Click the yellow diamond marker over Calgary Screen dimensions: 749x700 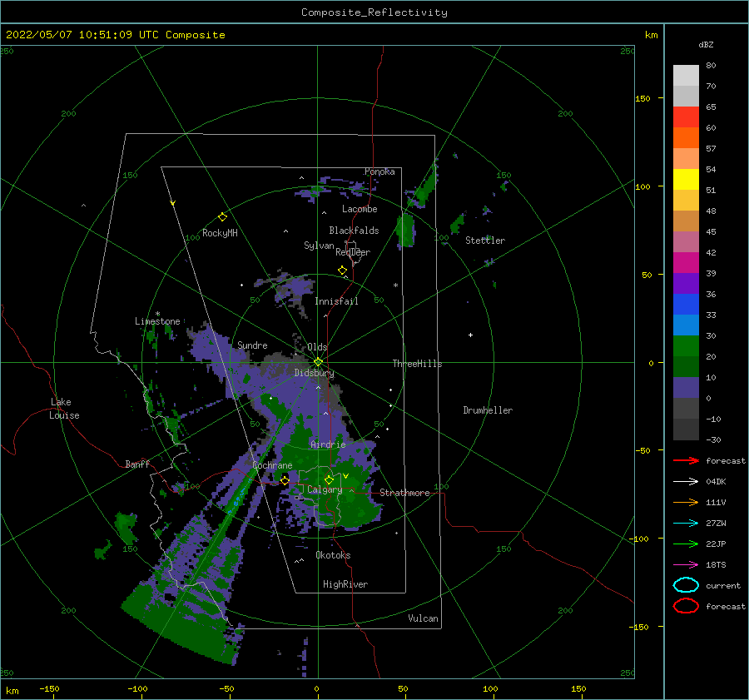coord(329,479)
